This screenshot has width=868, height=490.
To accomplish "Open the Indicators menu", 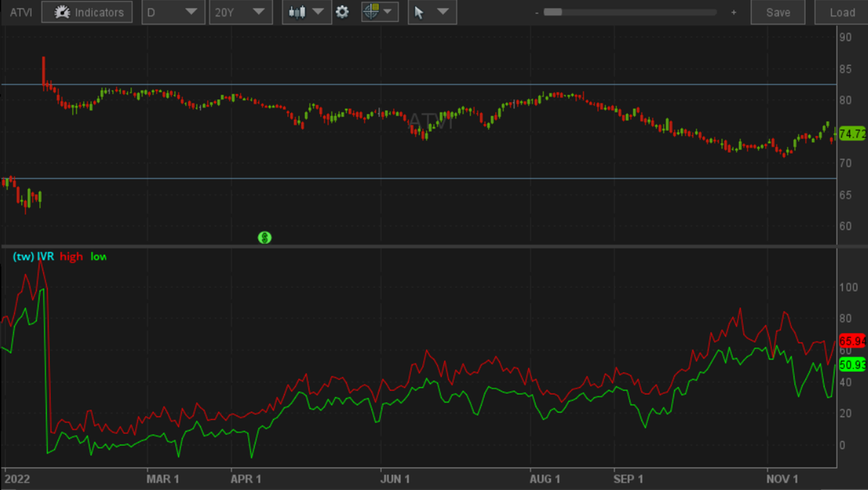I will point(87,12).
